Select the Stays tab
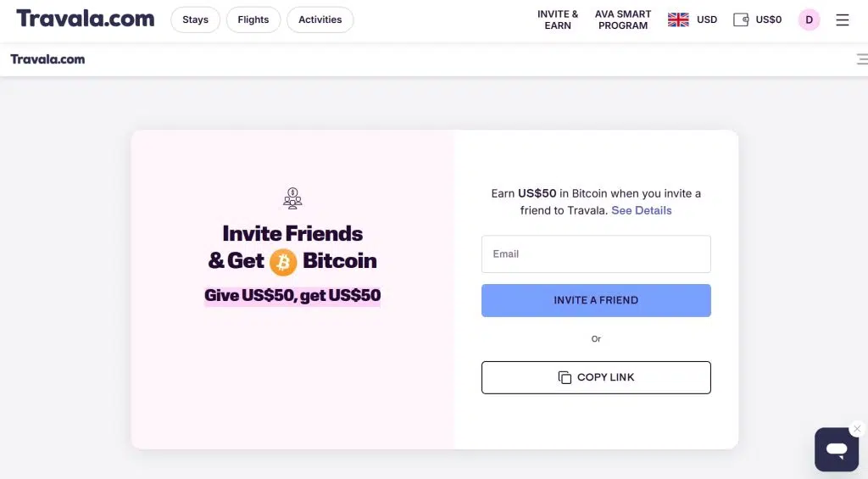 [195, 19]
